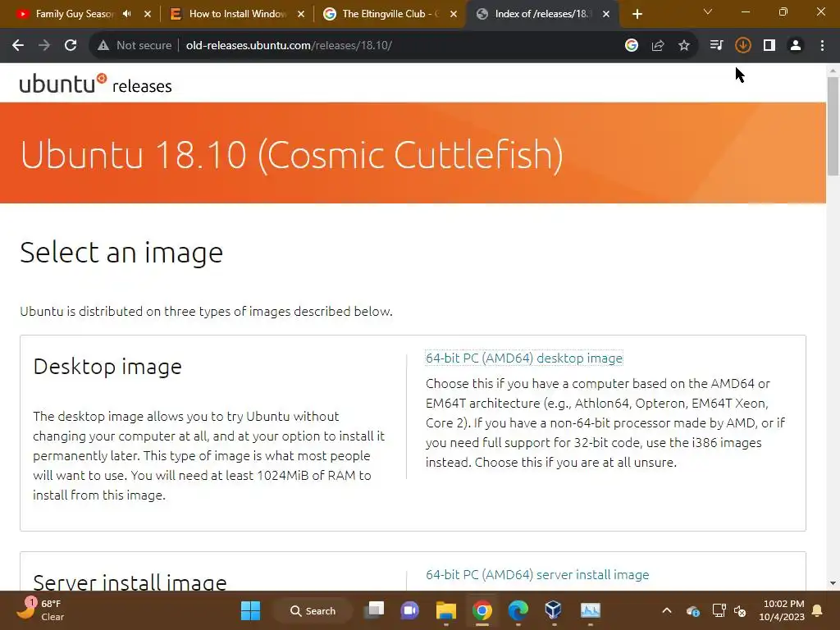This screenshot has height=630, width=840.
Task: Click the page vertical scrollbar thumb
Action: [833, 126]
